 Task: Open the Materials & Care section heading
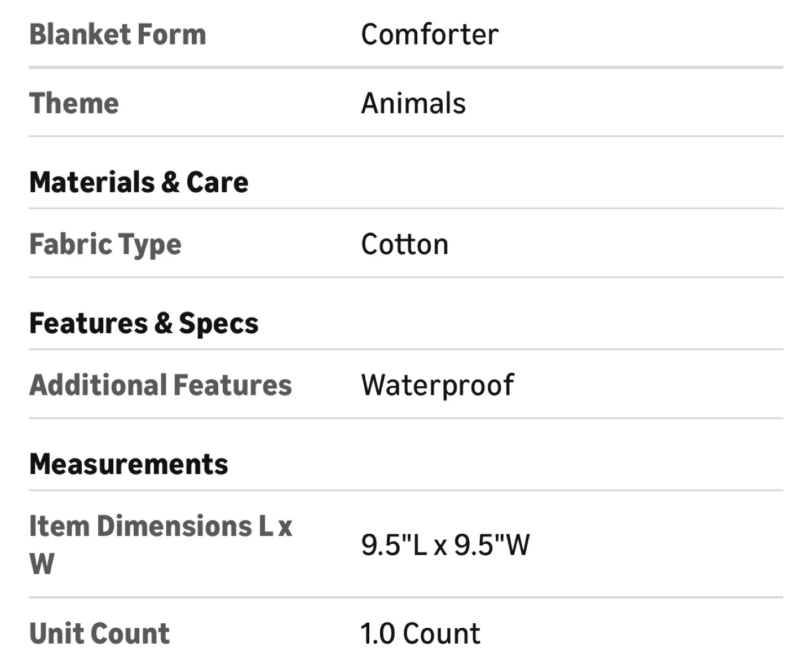139,182
